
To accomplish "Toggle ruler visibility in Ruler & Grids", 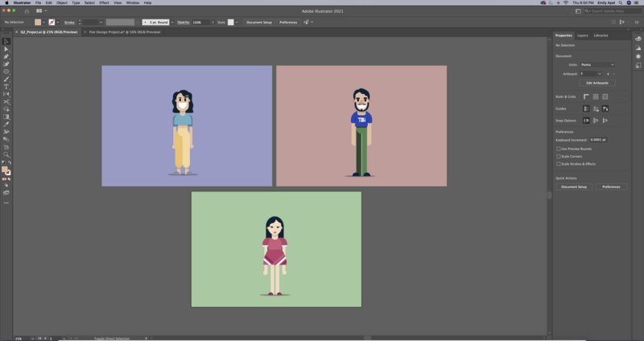I will click(585, 97).
